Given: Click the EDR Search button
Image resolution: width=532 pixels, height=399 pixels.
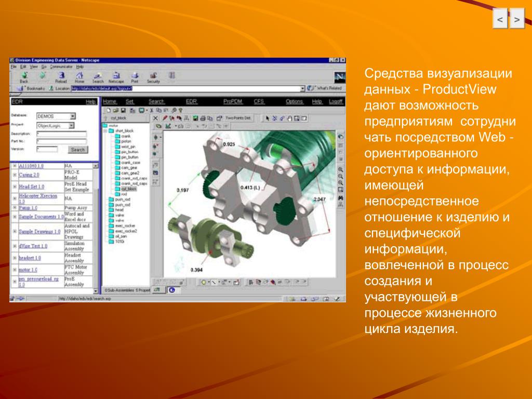Looking at the screenshot, I should 78,150.
